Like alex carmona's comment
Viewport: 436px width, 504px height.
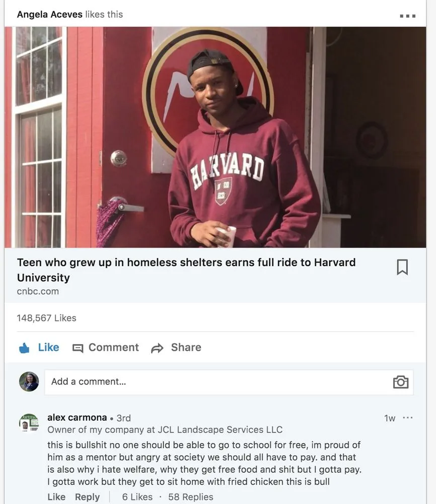56,497
